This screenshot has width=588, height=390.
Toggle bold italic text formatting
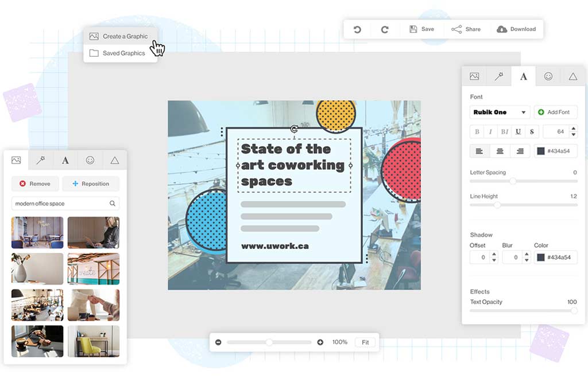(504, 131)
